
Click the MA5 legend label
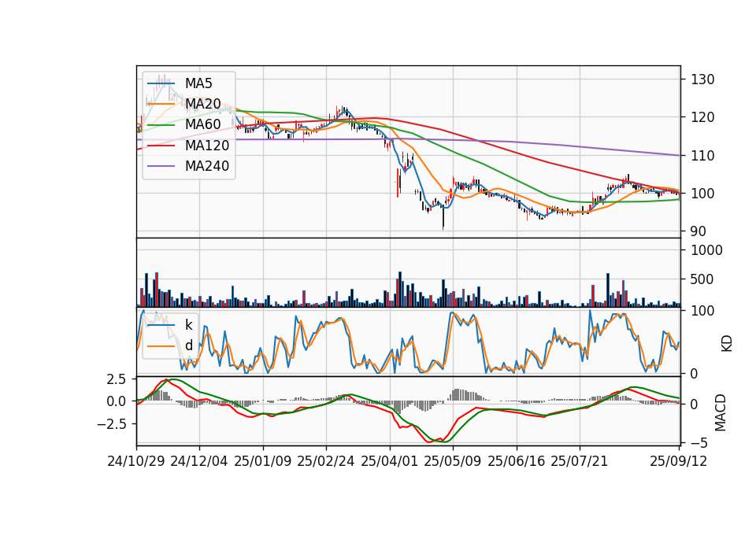coord(198,83)
